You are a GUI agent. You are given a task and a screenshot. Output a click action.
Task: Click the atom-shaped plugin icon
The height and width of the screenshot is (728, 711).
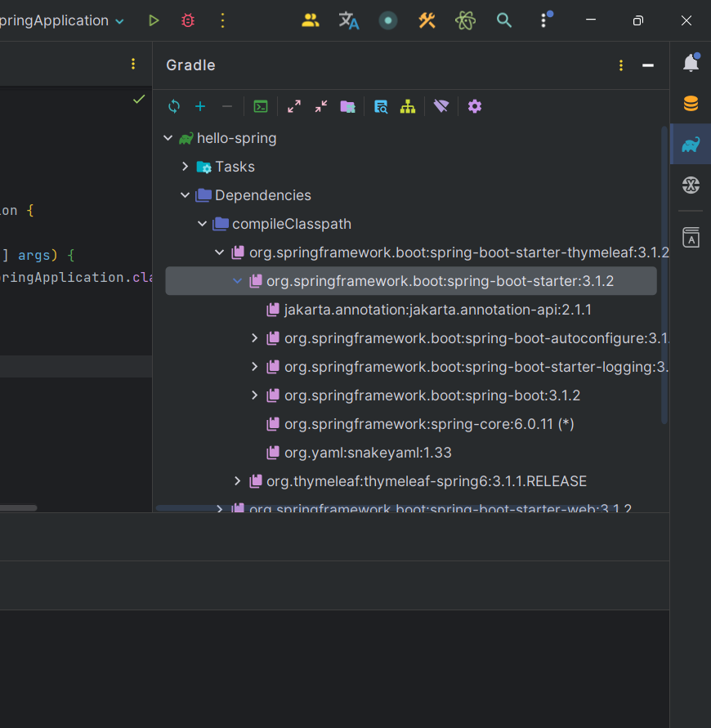click(465, 20)
